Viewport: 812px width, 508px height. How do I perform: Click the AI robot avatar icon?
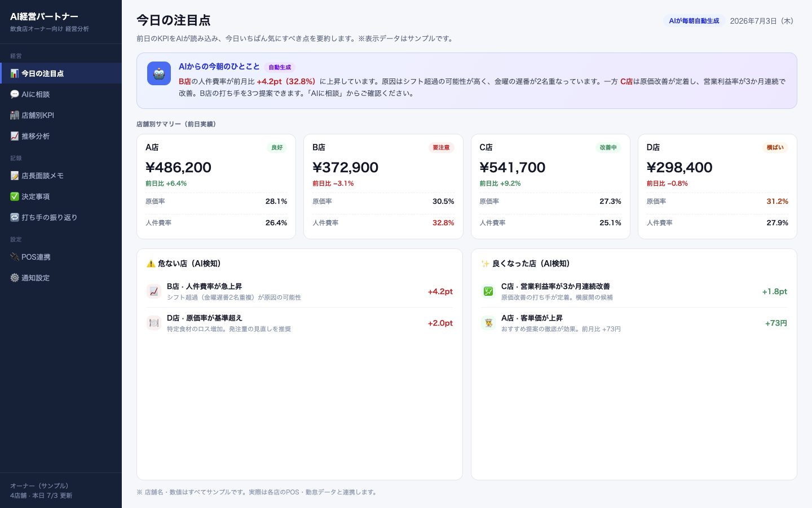pos(159,73)
